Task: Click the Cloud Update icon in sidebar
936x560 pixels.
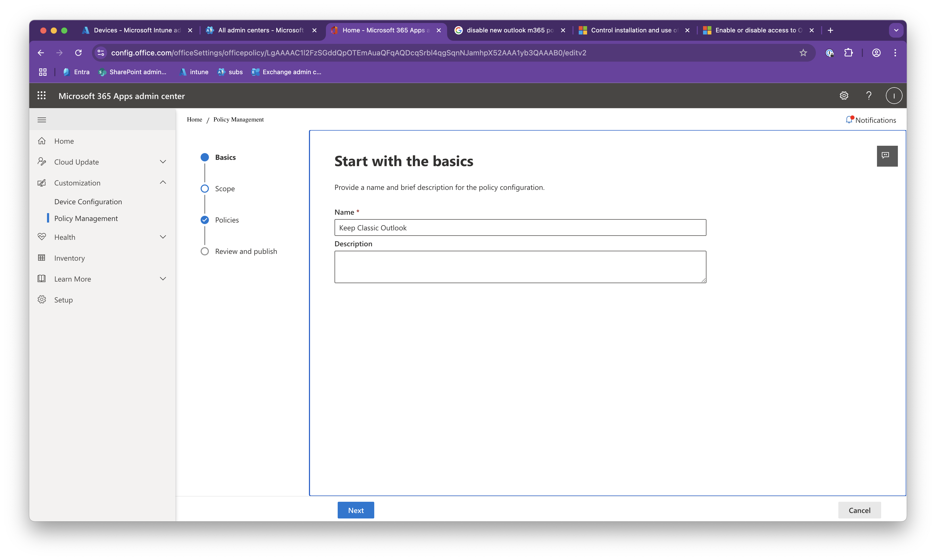Action: click(x=42, y=161)
